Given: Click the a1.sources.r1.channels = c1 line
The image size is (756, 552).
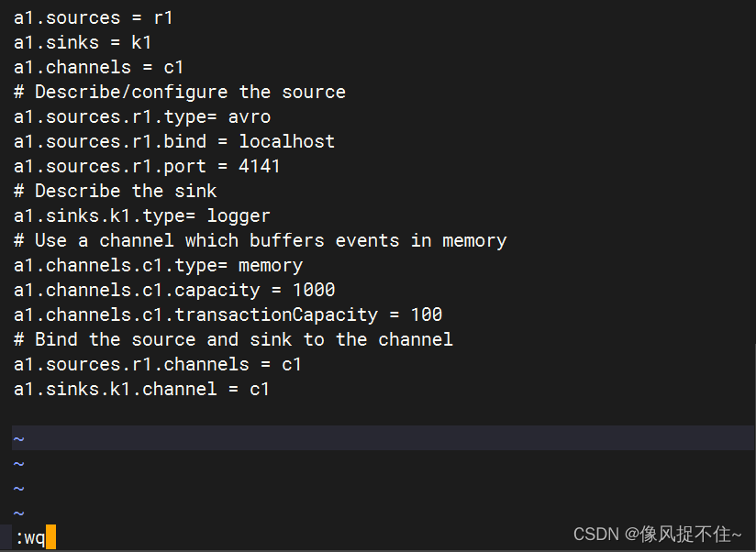Looking at the screenshot, I should coord(157,364).
